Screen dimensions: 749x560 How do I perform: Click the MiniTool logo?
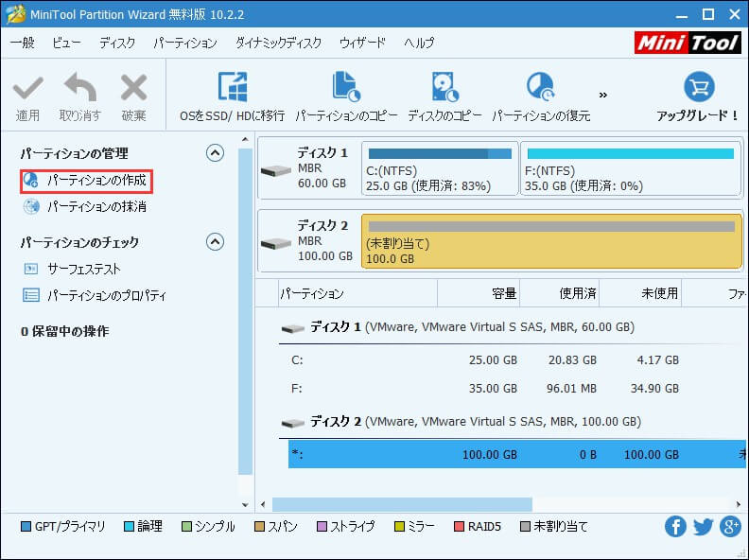coord(688,43)
